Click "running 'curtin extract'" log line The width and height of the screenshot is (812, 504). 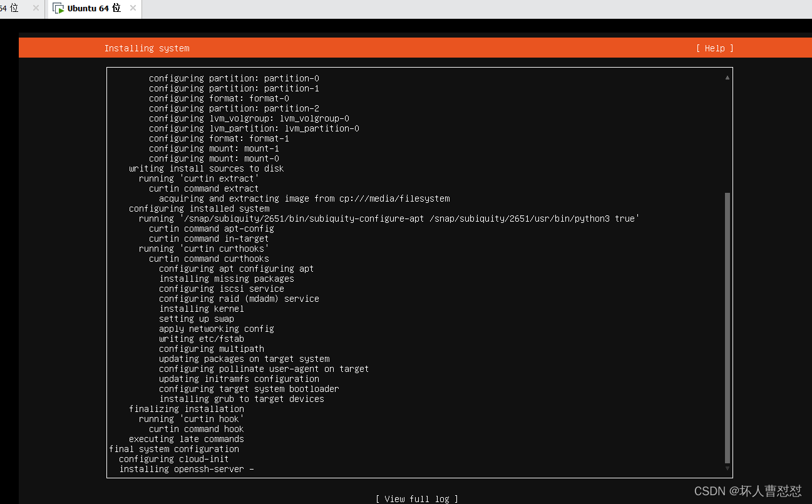point(199,178)
